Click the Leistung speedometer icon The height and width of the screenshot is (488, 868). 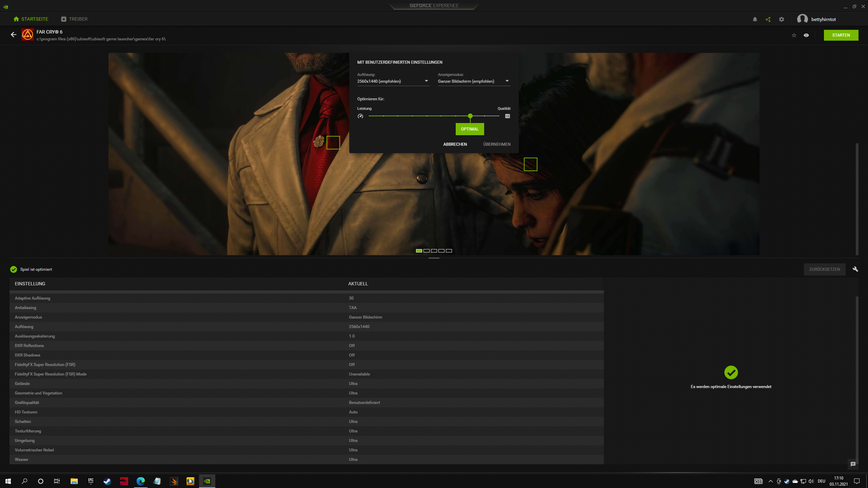pyautogui.click(x=360, y=116)
